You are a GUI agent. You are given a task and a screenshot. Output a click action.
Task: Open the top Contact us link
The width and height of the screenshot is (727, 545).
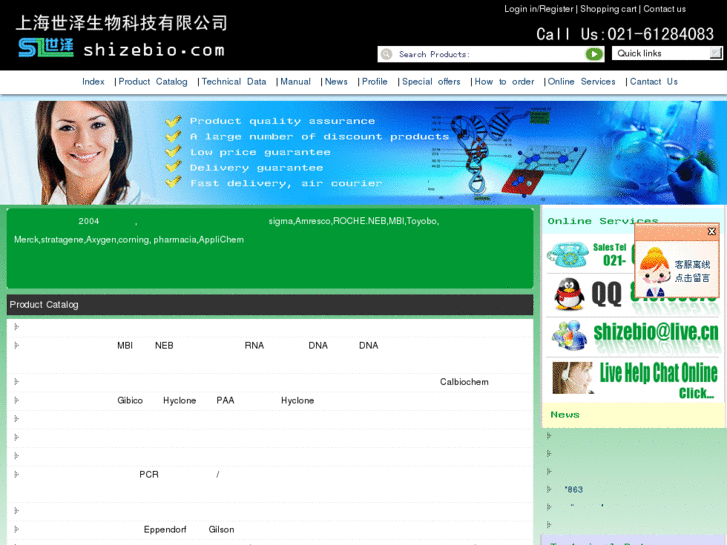coord(664,9)
